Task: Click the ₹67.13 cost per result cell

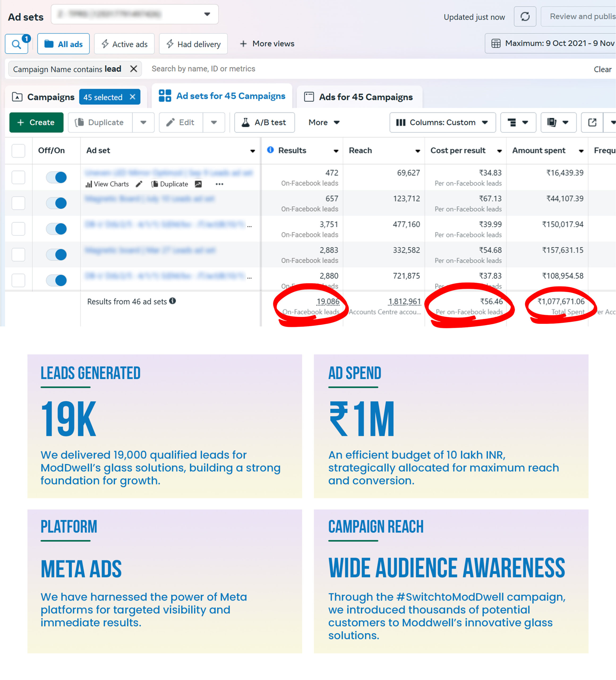Action: (x=490, y=199)
